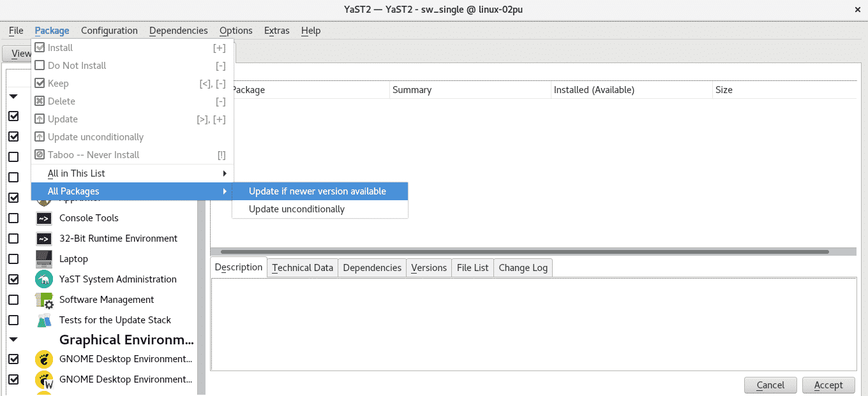Click the Install checkmark icon in Package menu
The height and width of the screenshot is (396, 868).
pyautogui.click(x=40, y=48)
